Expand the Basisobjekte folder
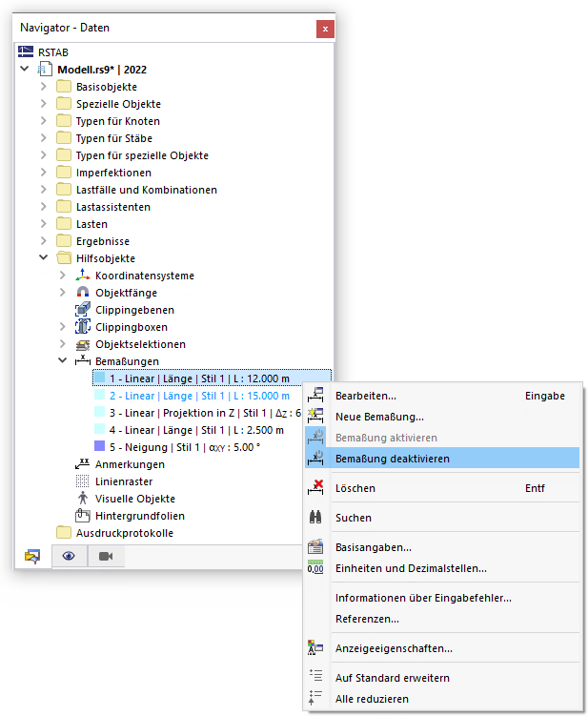588x716 pixels. [x=44, y=87]
